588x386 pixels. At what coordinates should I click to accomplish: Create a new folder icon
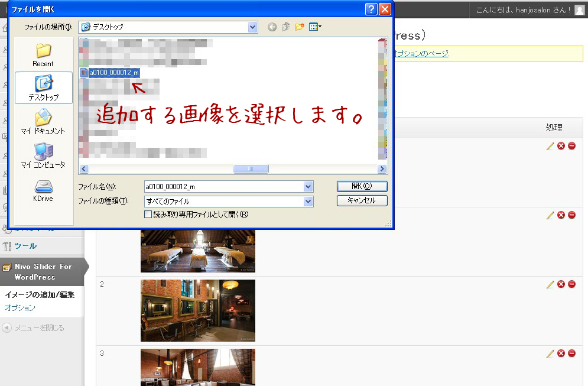tap(300, 27)
